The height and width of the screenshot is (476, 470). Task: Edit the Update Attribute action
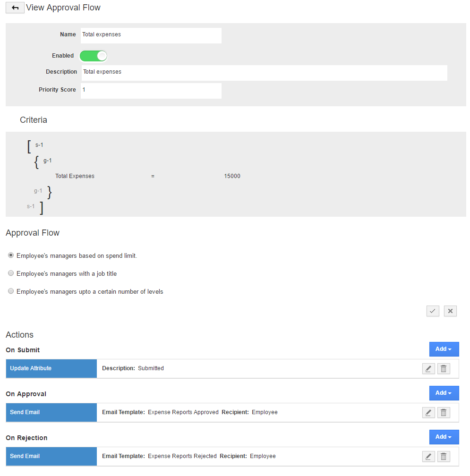coord(428,369)
